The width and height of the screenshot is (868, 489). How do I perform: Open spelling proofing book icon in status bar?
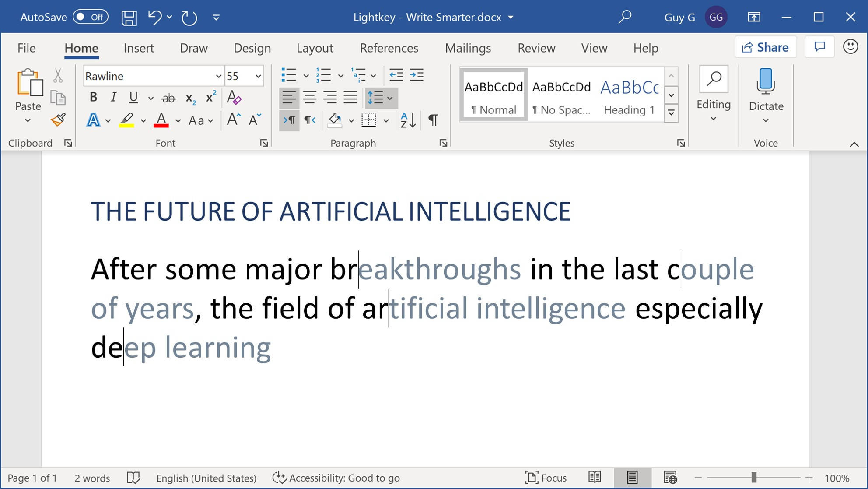pyautogui.click(x=133, y=478)
